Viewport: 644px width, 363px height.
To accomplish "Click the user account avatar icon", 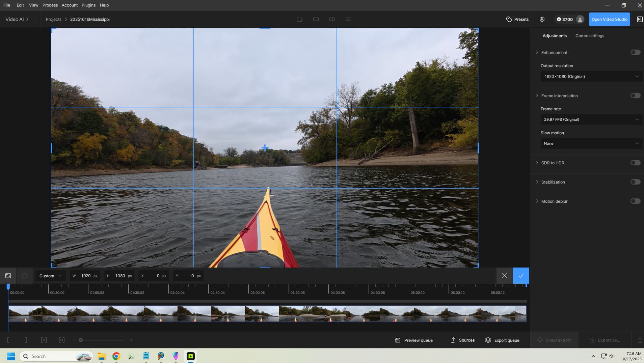I will (x=580, y=19).
